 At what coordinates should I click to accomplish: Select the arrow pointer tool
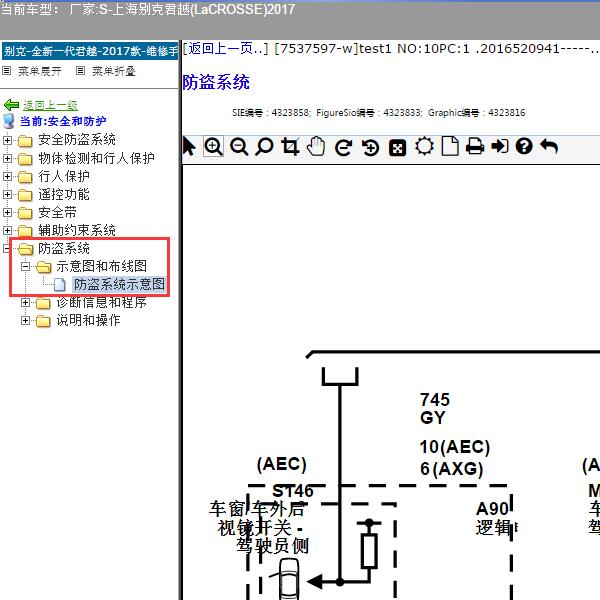click(189, 147)
